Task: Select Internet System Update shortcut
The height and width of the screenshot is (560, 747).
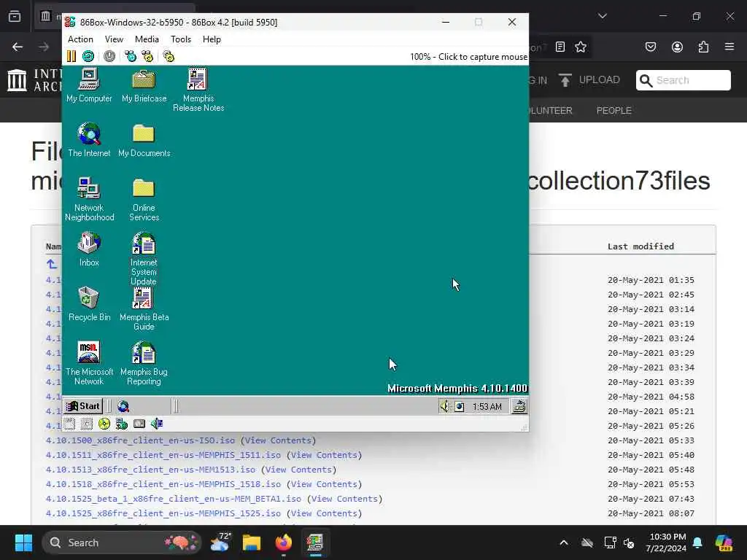Action: (144, 259)
